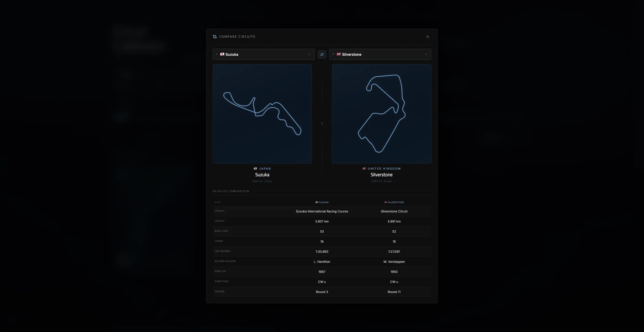This screenshot has height=332, width=644.
Task: Click the Japan flag in circuit A selector
Action: coord(222,54)
